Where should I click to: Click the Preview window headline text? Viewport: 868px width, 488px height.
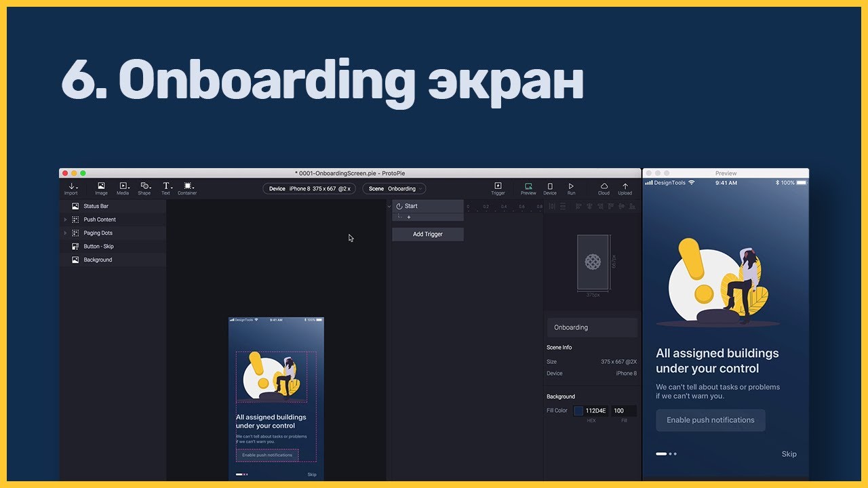(717, 361)
